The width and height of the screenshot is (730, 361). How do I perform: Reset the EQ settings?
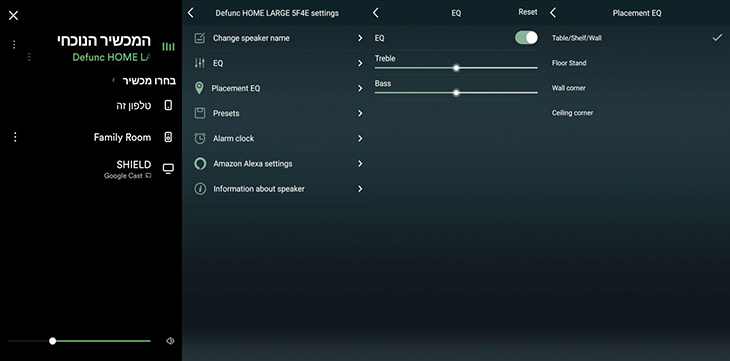(527, 12)
